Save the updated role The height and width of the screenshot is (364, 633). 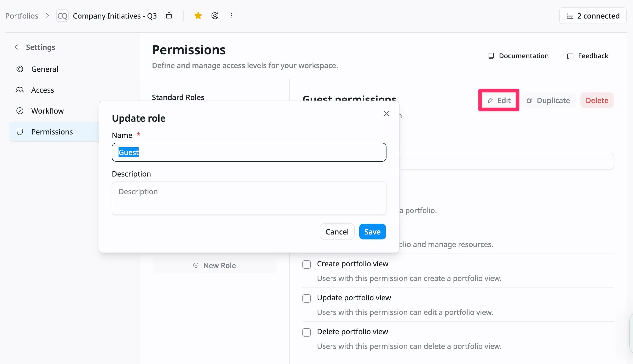[x=372, y=232]
